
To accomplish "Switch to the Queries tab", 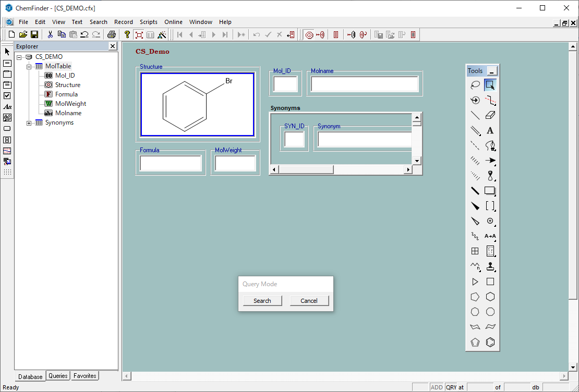I will click(x=58, y=376).
